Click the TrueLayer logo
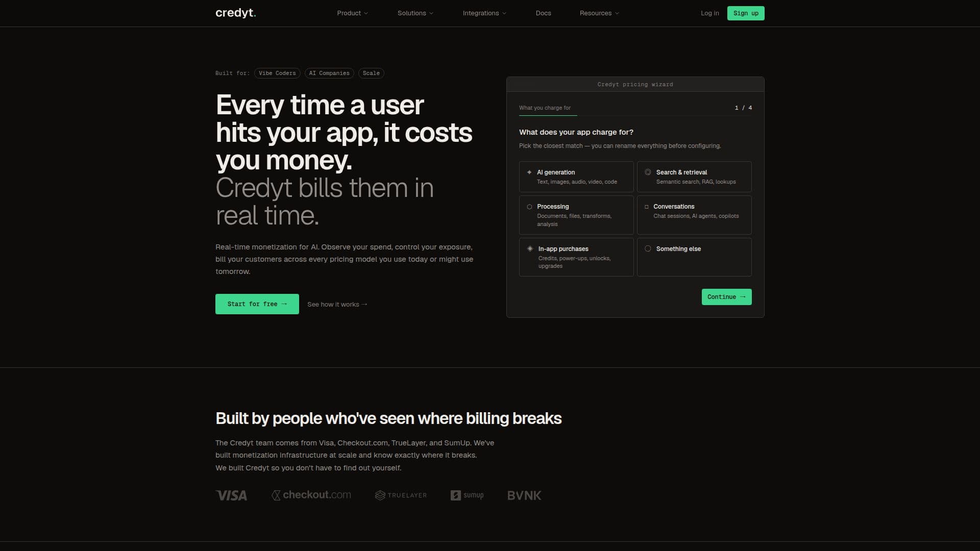Viewport: 980px width, 551px height. coord(401,495)
